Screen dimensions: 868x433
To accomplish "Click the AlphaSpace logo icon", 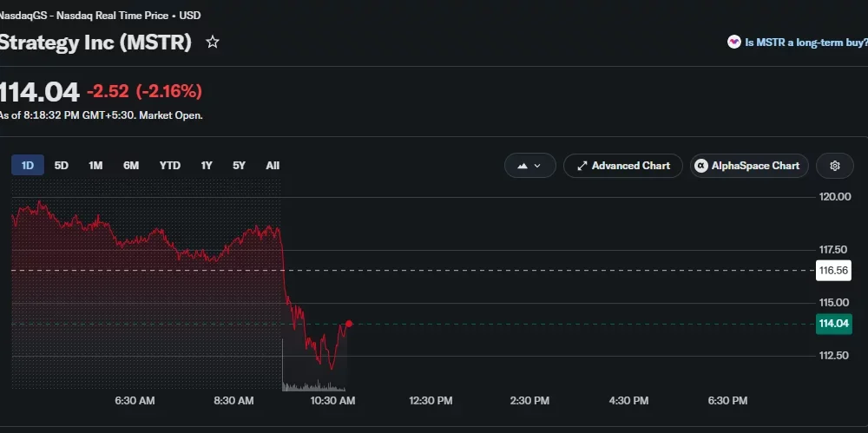I will coord(700,166).
